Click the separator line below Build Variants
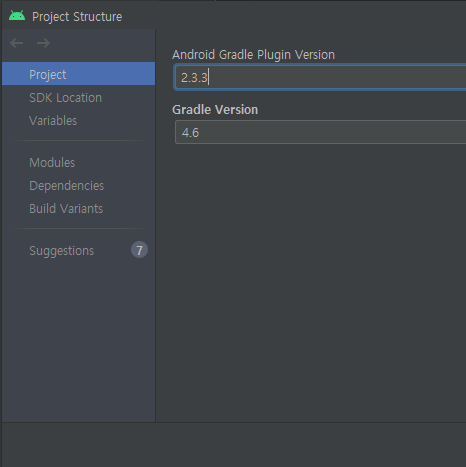Screen dimensions: 466x467 (79, 229)
